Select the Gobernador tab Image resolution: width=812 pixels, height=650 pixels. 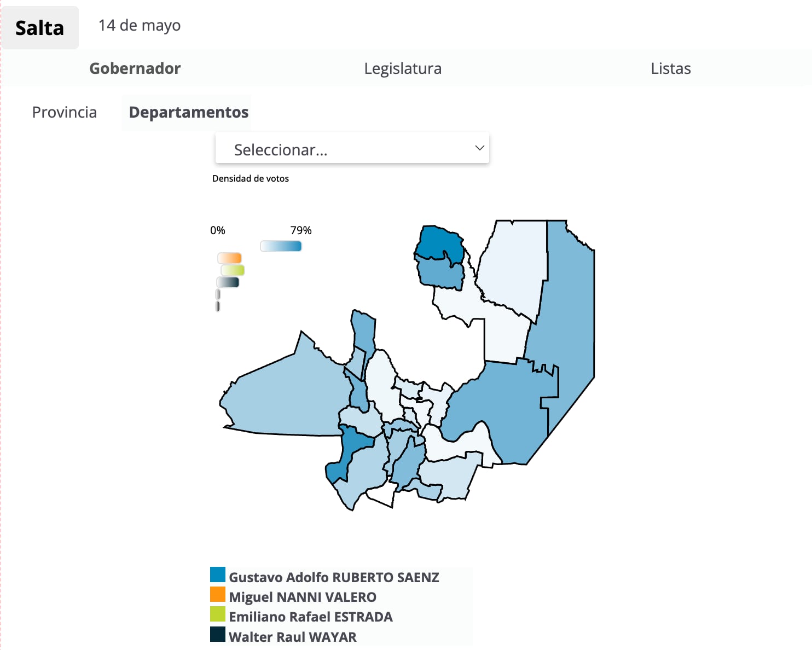tap(135, 68)
